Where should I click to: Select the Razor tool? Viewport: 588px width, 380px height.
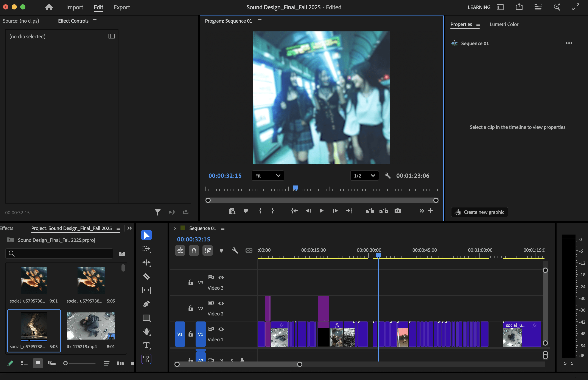146,276
